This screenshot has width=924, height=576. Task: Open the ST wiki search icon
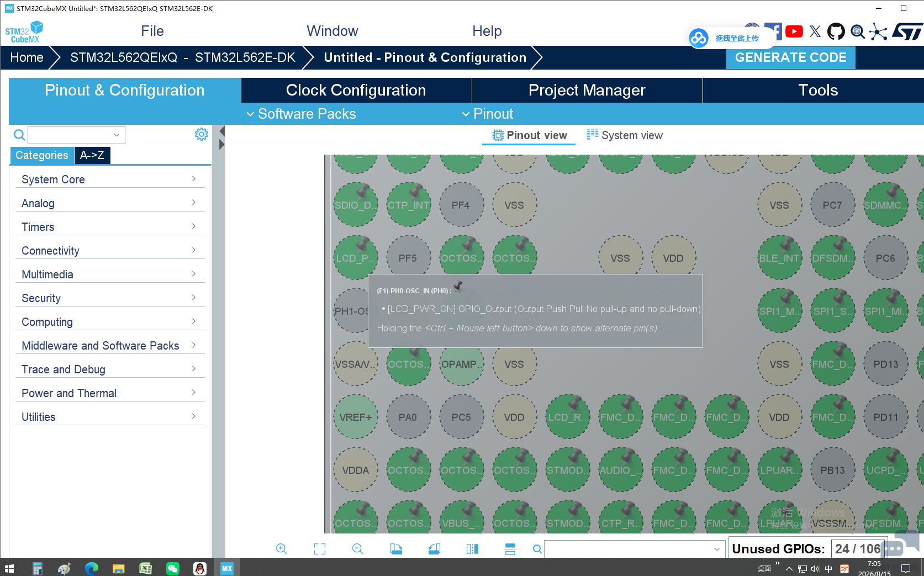(x=858, y=31)
